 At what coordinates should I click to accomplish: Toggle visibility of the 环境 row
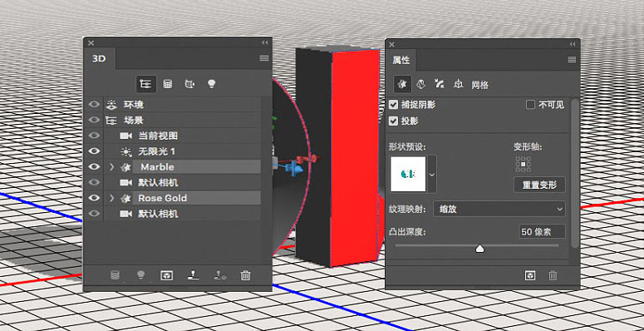click(94, 105)
